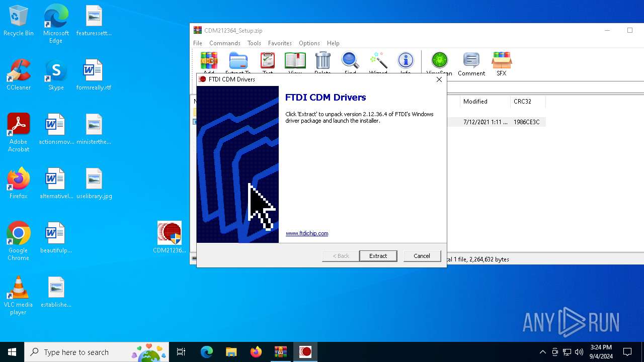Click Extract in FTDI CDM Drivers dialog
This screenshot has height=362, width=644.
click(x=378, y=256)
